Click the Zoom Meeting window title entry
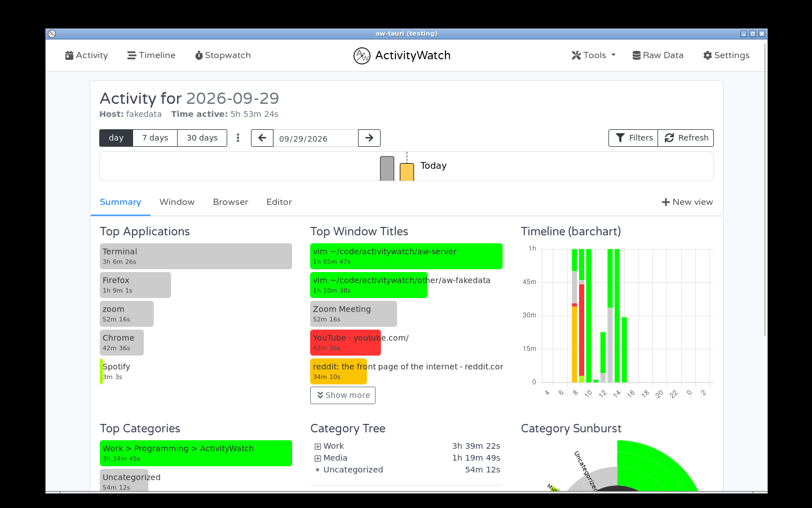Image resolution: width=812 pixels, height=508 pixels. 354,314
